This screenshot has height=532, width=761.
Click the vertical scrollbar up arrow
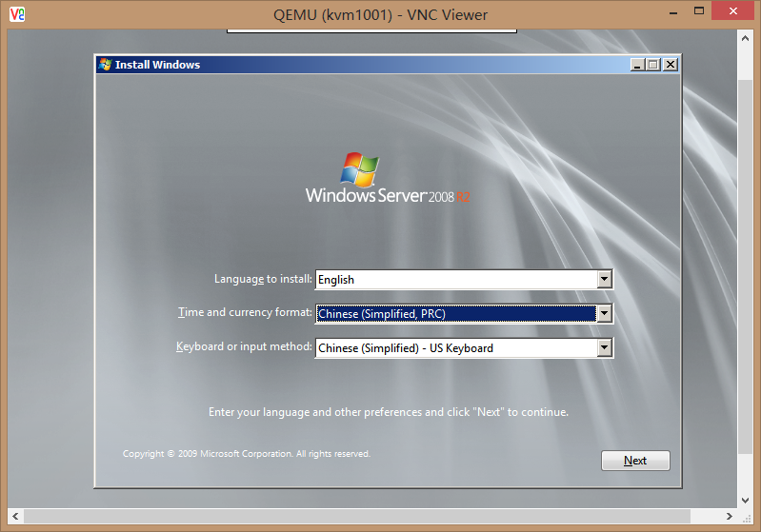click(x=745, y=38)
